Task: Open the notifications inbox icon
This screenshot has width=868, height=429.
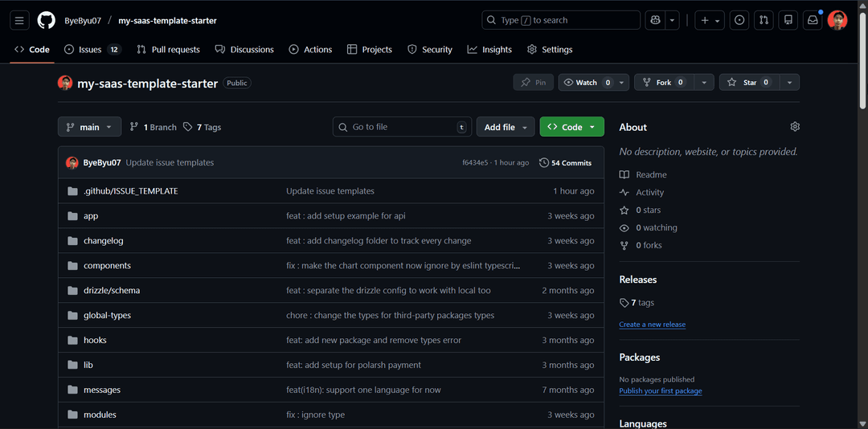Action: coord(813,20)
